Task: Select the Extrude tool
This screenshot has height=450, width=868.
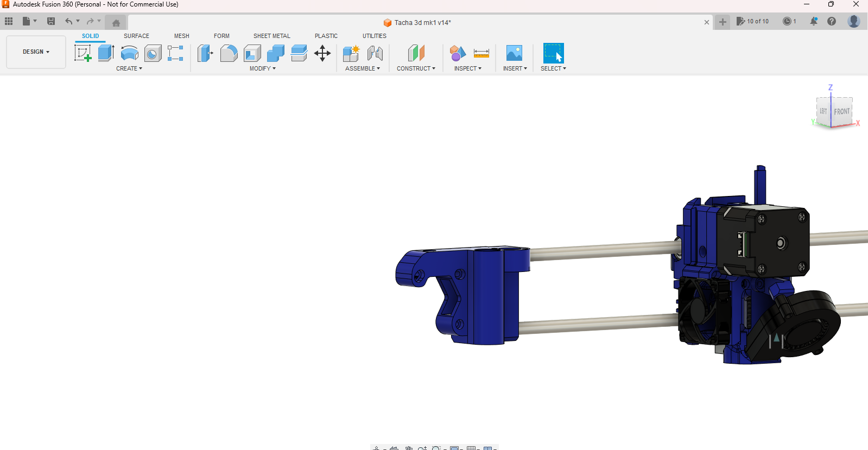Action: (x=106, y=53)
